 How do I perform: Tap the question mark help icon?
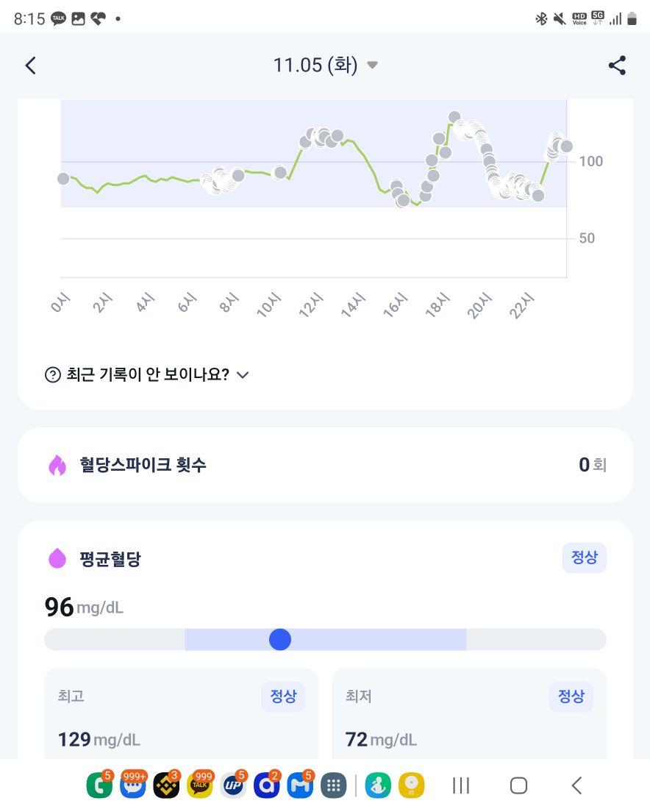[53, 375]
